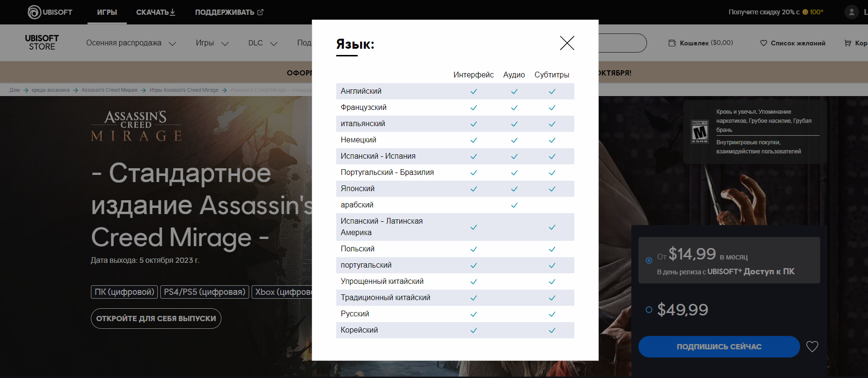This screenshot has height=378, width=868.
Task: Click the Упрощенный китайский row label
Action: coord(382,281)
